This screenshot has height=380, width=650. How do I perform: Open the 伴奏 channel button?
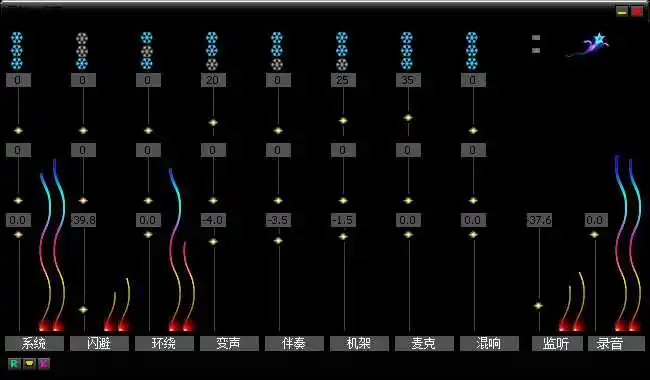pyautogui.click(x=294, y=344)
